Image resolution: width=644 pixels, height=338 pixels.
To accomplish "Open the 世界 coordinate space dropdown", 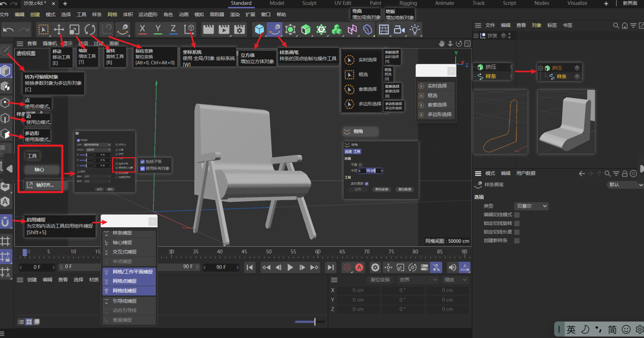I will pos(418,280).
